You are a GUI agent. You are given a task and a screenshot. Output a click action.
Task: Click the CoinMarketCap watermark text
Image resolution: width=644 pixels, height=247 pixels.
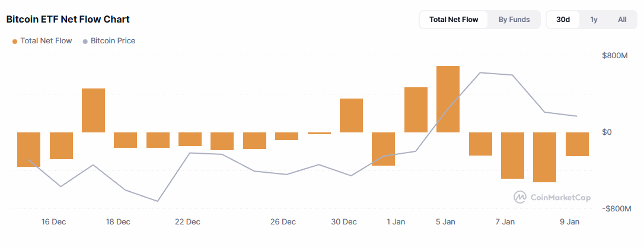[560, 197]
